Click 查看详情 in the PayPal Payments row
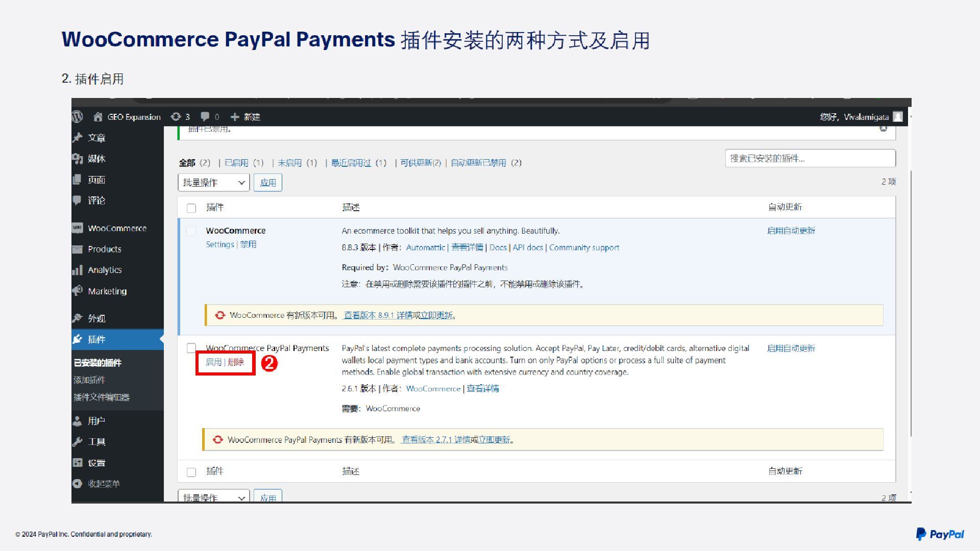Viewport: 980px width, 551px height. point(483,389)
